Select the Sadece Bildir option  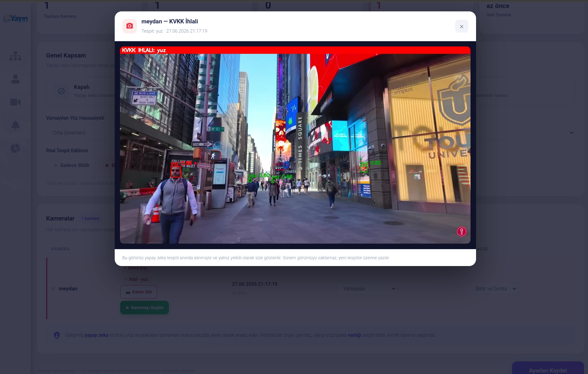pyautogui.click(x=72, y=165)
